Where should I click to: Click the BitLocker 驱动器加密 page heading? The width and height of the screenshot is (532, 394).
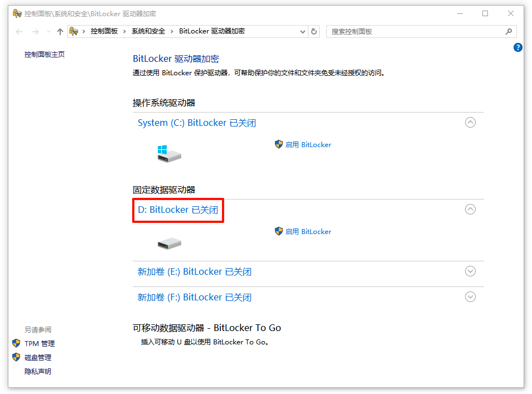click(176, 59)
